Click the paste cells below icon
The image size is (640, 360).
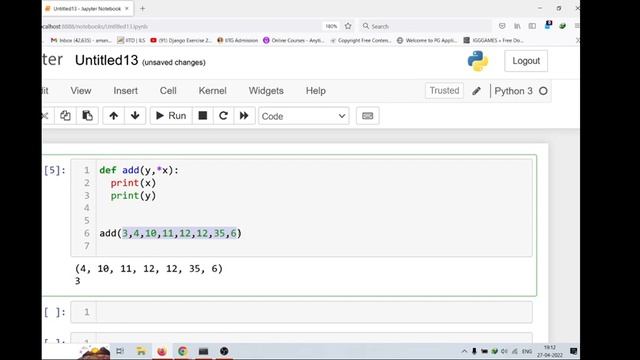click(x=87, y=116)
